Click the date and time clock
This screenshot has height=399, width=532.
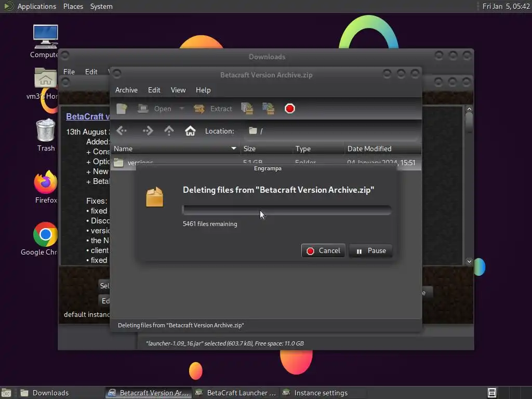(x=506, y=6)
